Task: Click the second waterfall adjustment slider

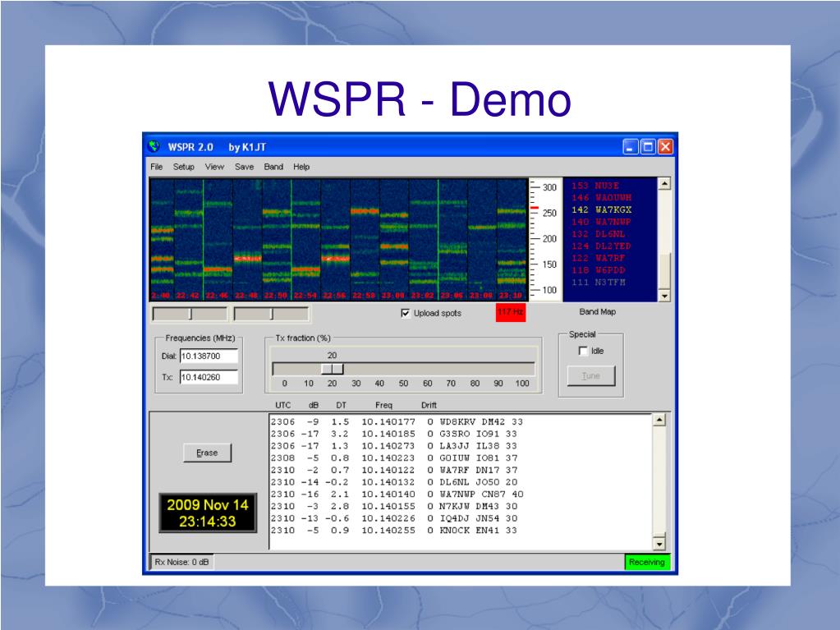Action: [271, 314]
